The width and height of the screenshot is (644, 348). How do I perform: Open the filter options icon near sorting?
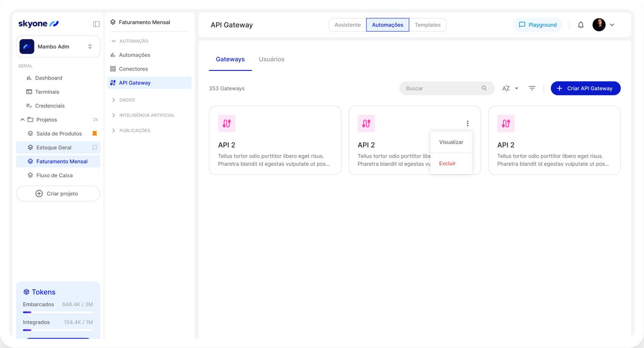point(532,88)
